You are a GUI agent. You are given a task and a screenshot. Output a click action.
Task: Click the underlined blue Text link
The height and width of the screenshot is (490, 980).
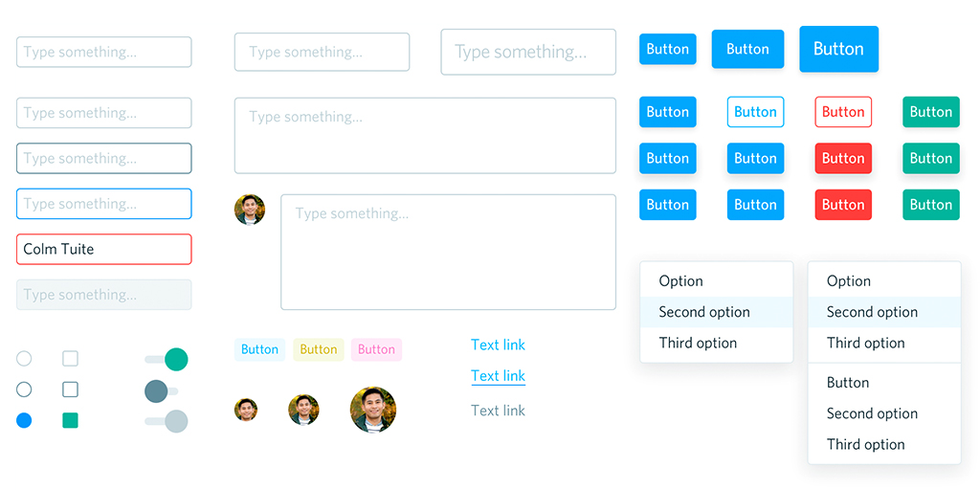[x=498, y=376]
